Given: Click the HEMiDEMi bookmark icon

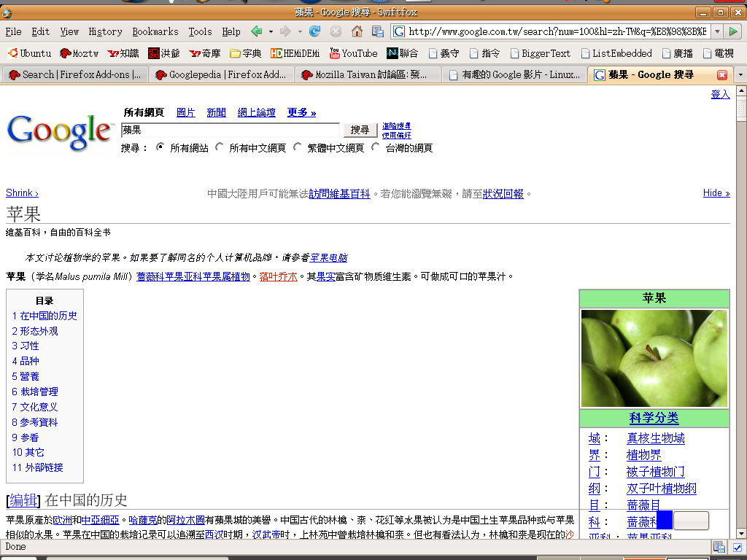Looking at the screenshot, I should click(x=276, y=53).
